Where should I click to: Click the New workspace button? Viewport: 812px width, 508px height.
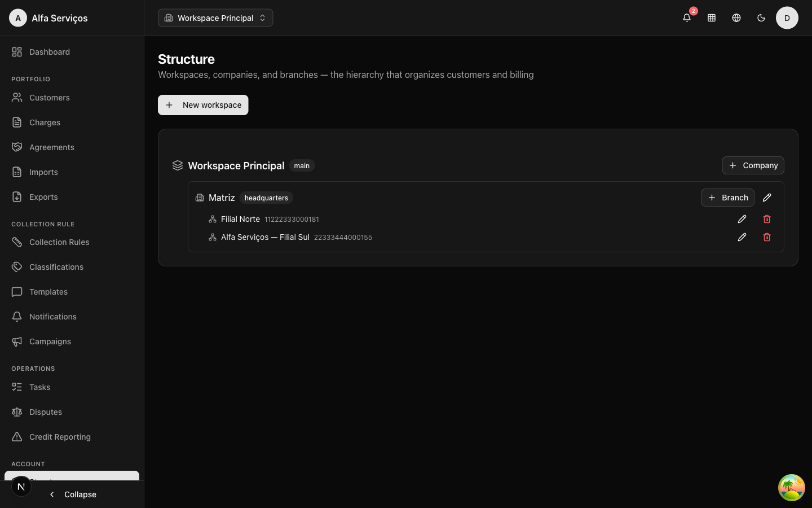(203, 105)
